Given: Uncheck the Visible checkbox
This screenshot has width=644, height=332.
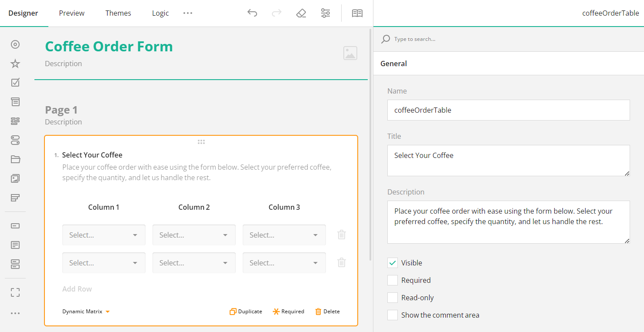Looking at the screenshot, I should pos(392,262).
